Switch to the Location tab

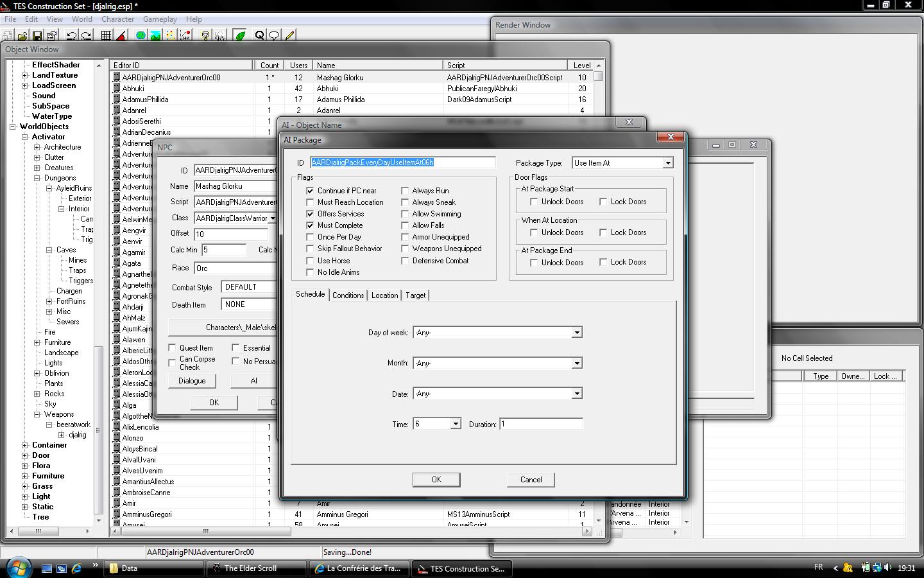[384, 295]
